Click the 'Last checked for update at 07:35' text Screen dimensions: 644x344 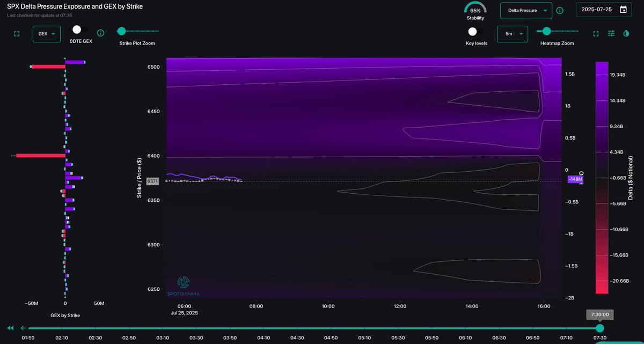tap(39, 16)
